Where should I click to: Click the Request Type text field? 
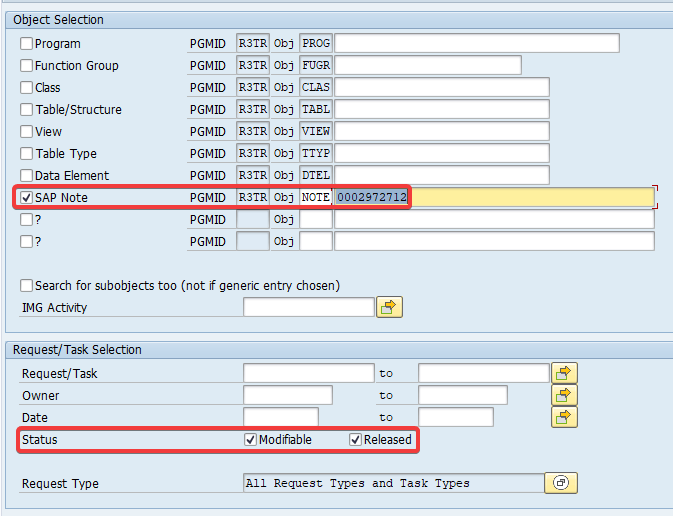(x=392, y=483)
